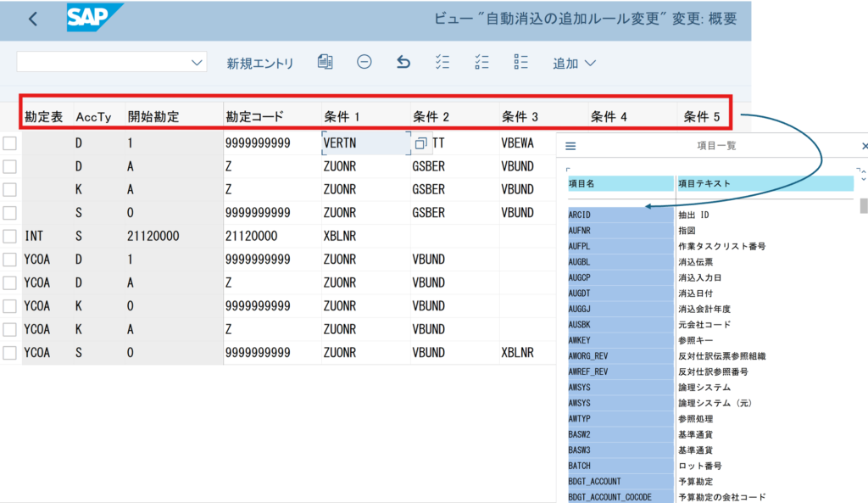This screenshot has width=868, height=503.
Task: Click the select-block icon before 追加
Action: pyautogui.click(x=520, y=62)
